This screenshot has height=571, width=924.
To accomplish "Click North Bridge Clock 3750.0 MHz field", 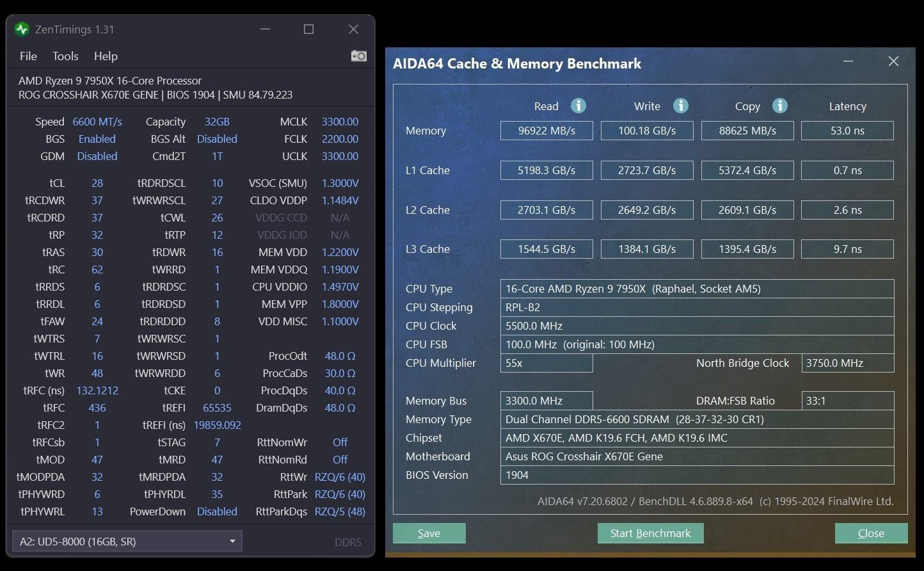I will (847, 363).
